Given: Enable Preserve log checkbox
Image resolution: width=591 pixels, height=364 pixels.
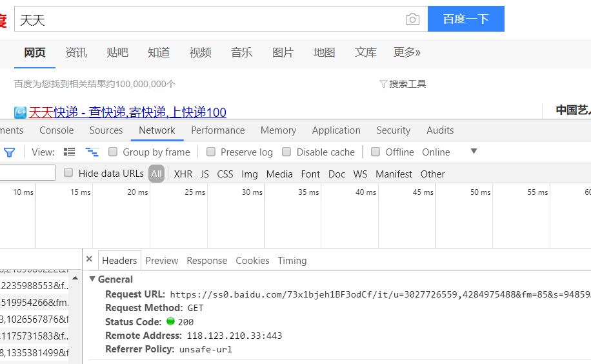Looking at the screenshot, I should (x=211, y=152).
